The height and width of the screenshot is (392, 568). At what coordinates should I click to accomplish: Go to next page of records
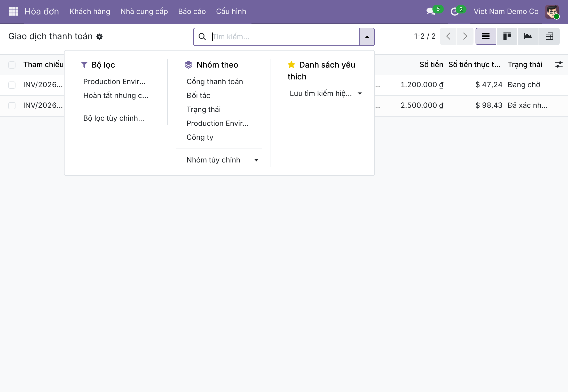pyautogui.click(x=465, y=36)
